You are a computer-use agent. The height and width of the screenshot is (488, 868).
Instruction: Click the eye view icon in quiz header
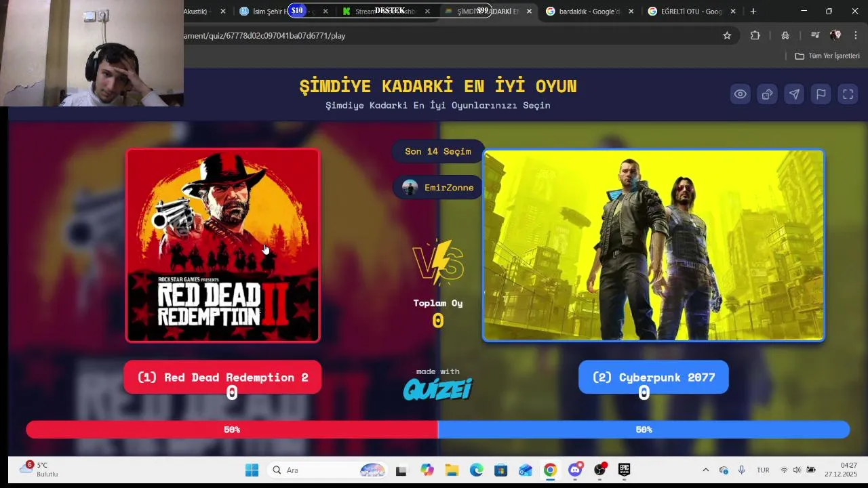click(740, 94)
